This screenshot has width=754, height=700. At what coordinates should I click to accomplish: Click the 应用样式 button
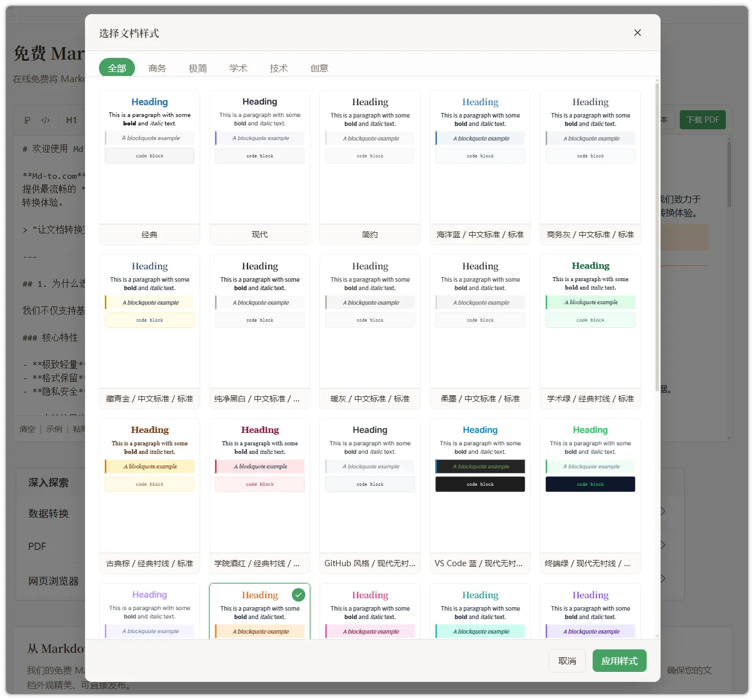(619, 661)
